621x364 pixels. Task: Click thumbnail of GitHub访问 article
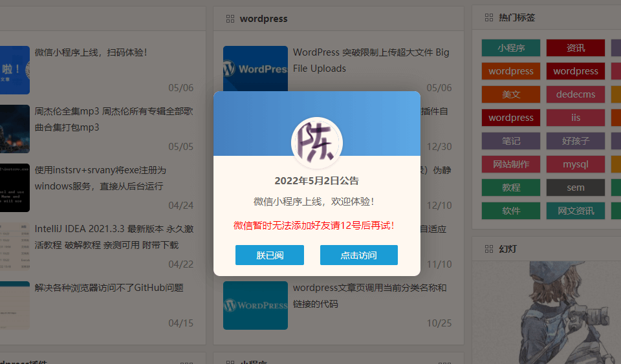[x=15, y=305]
